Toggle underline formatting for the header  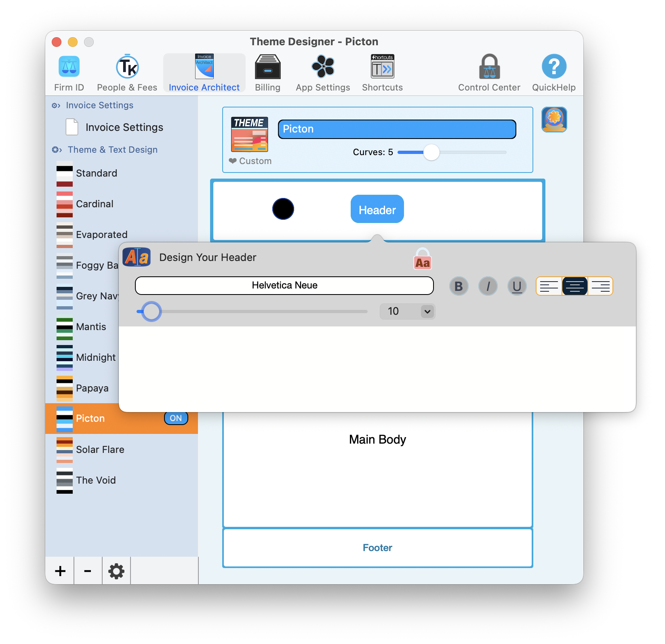point(517,286)
